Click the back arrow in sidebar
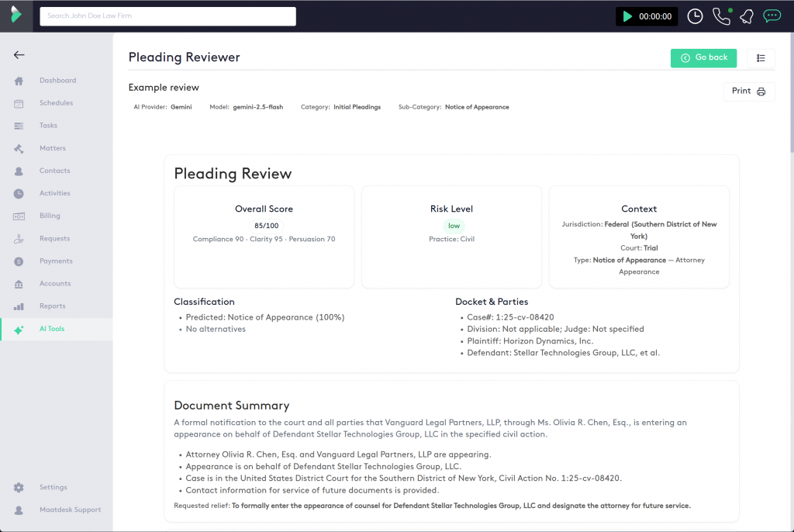Image resolution: width=794 pixels, height=532 pixels. tap(19, 55)
